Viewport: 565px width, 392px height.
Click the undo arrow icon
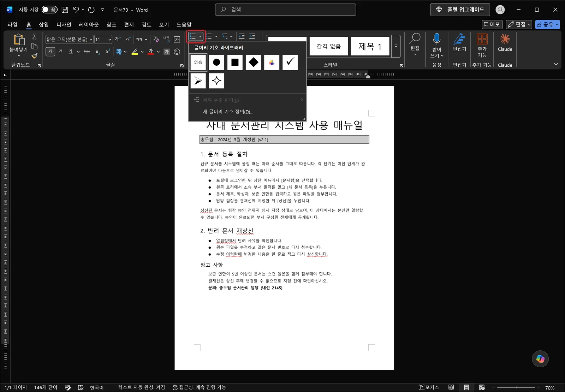click(x=76, y=10)
